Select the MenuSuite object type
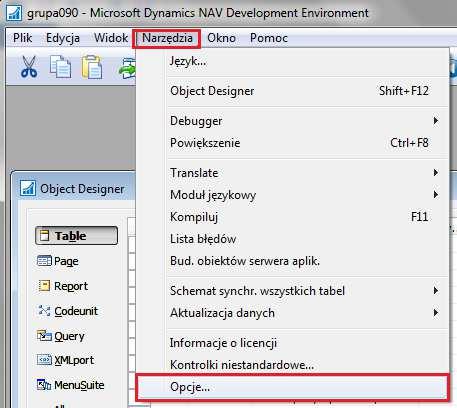 (x=70, y=385)
